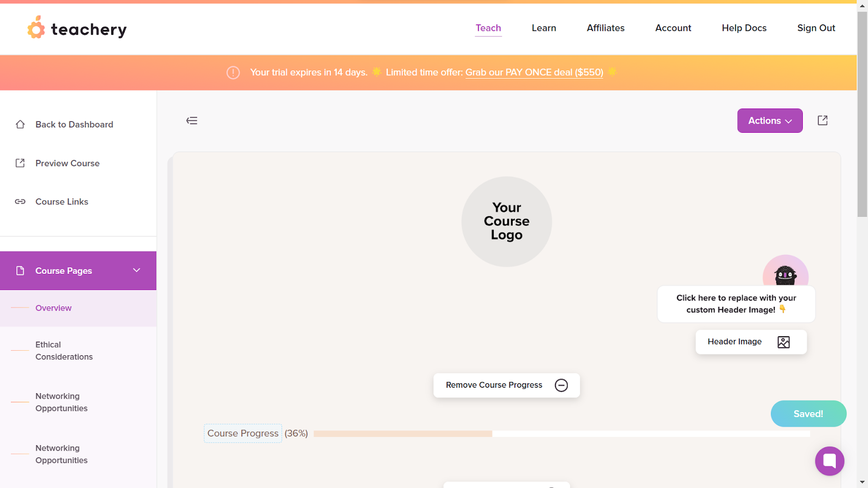868x488 pixels.
Task: Follow the Grab our PAY ONCE deal link
Action: click(x=534, y=72)
